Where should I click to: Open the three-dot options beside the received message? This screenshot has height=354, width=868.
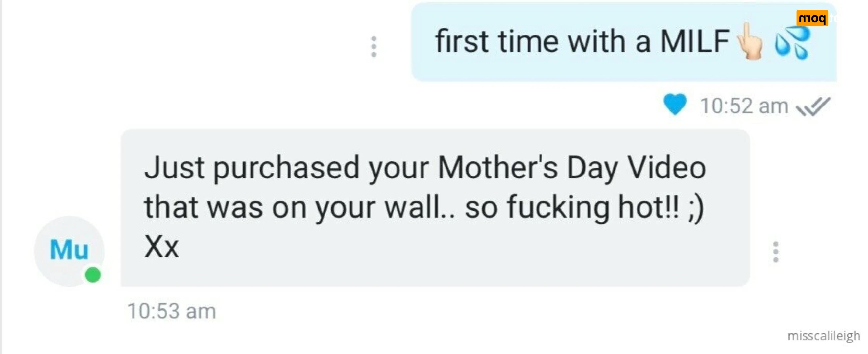(x=776, y=251)
